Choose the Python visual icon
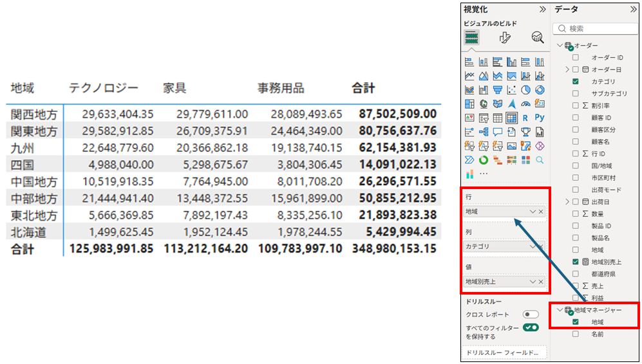The width and height of the screenshot is (642, 364). 540,118
